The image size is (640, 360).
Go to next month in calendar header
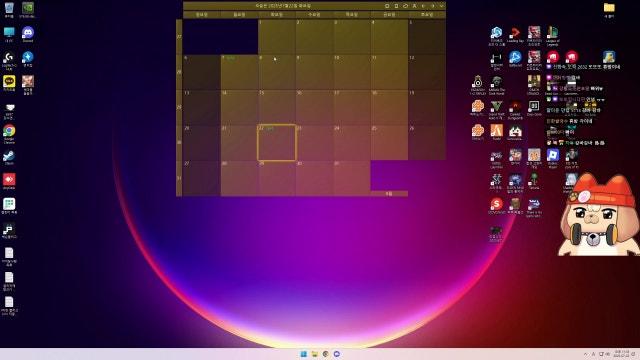click(x=433, y=6)
